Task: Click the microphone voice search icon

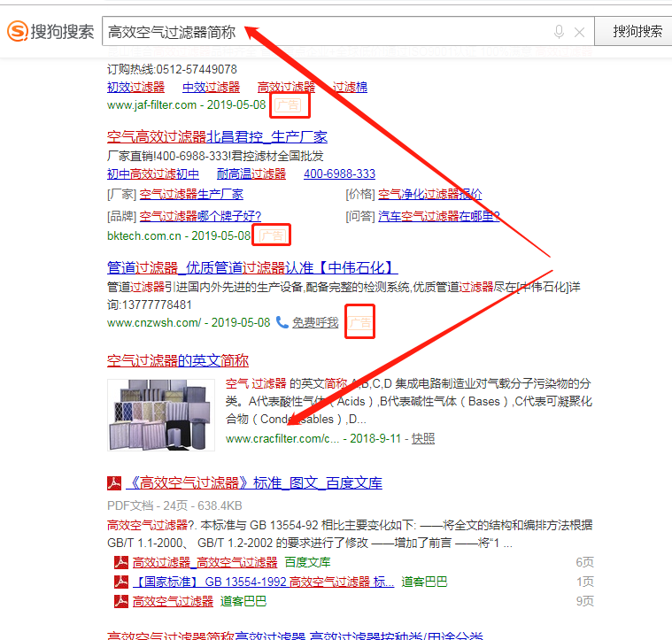Action: (559, 32)
